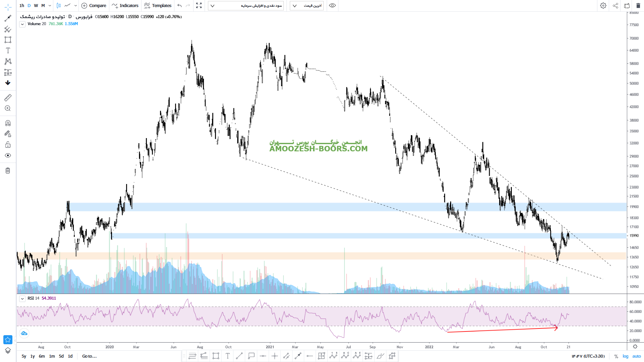Screen dimensions: 644x362
Task: Collapse the Volume indicator legend arrow
Action: (22, 24)
